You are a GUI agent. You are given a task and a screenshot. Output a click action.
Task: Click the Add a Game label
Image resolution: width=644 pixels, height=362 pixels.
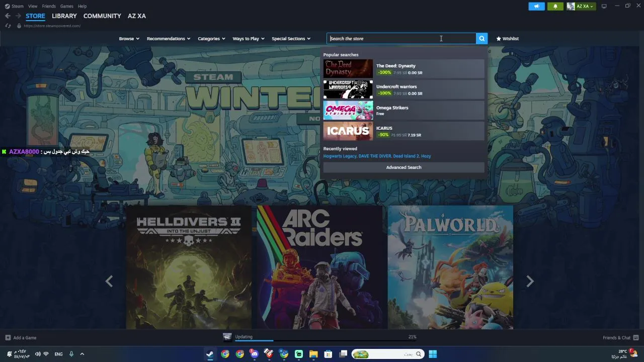pos(25,338)
